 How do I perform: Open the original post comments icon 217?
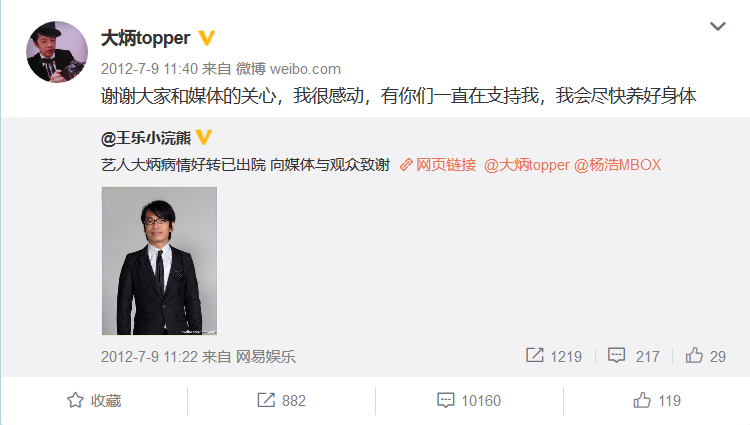pos(634,356)
